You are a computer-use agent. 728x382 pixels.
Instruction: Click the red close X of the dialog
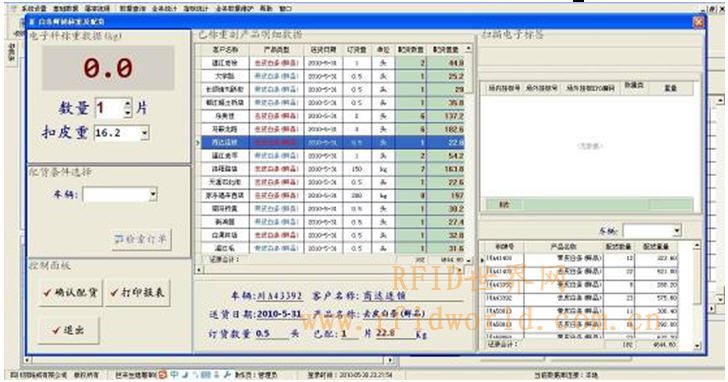[698, 22]
